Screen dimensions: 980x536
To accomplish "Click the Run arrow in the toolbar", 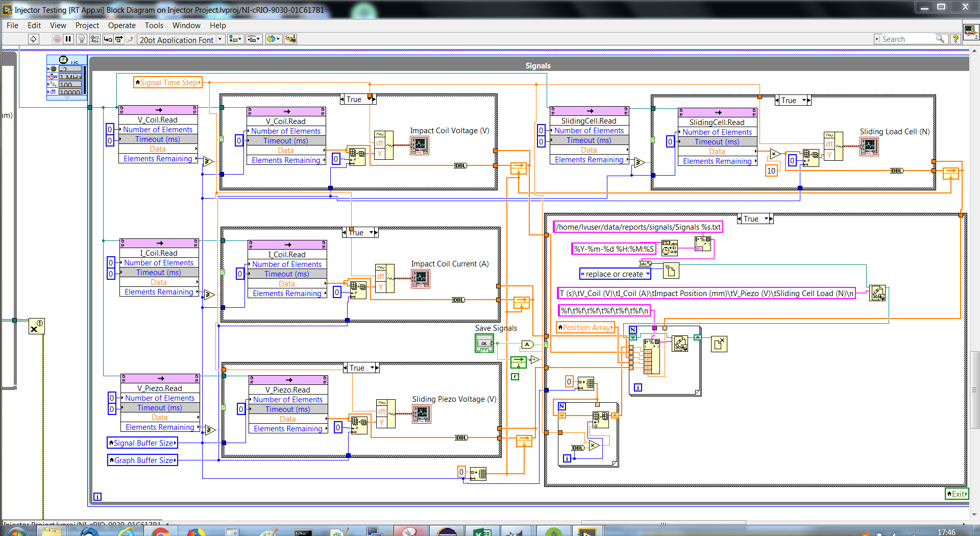I will click(34, 39).
